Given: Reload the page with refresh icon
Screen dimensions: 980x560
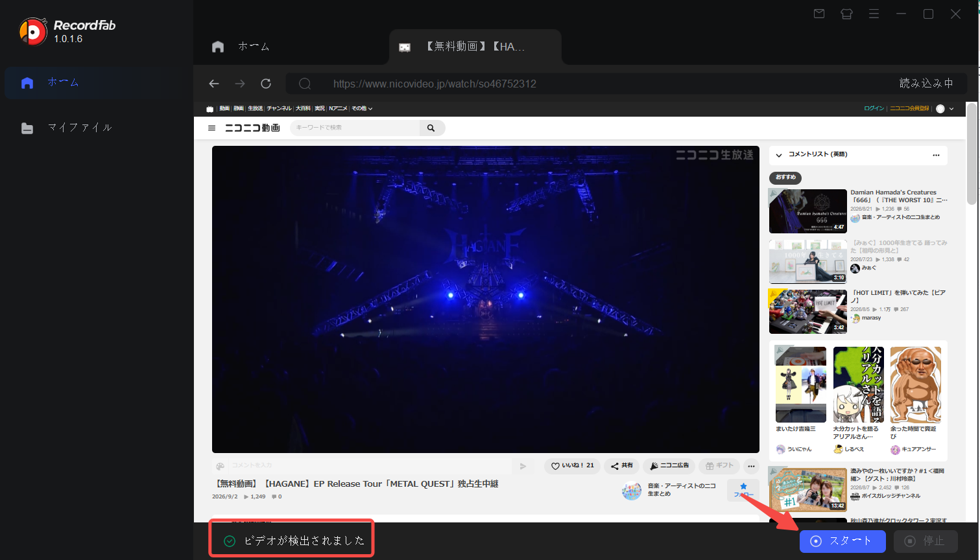Looking at the screenshot, I should tap(266, 84).
